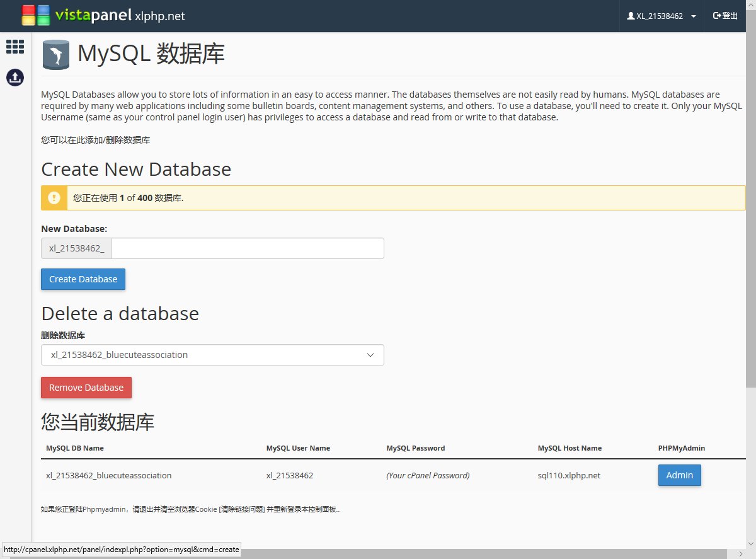Click the upload icon in sidebar
756x559 pixels.
(x=15, y=77)
